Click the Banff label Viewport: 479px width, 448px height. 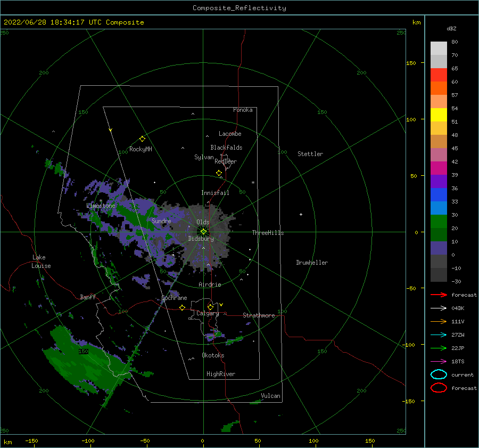pyautogui.click(x=88, y=297)
